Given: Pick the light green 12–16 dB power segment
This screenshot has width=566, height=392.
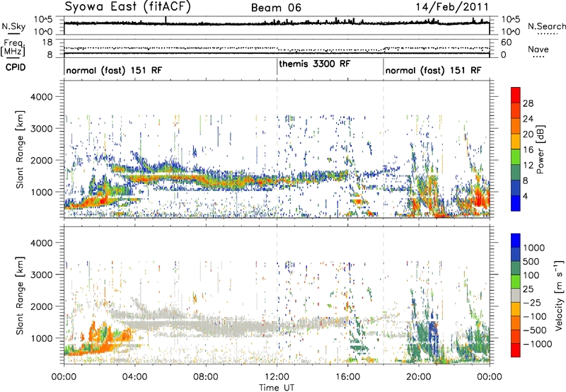Looking at the screenshot, I should 516,157.
